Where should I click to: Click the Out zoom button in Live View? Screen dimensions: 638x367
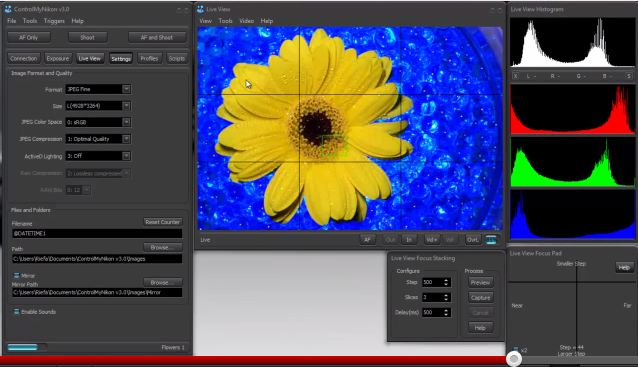pos(390,240)
